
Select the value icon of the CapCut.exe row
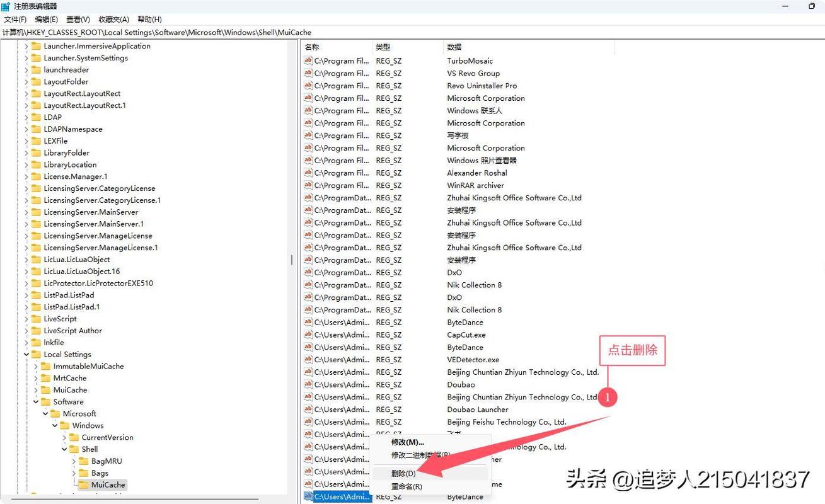[x=308, y=335]
